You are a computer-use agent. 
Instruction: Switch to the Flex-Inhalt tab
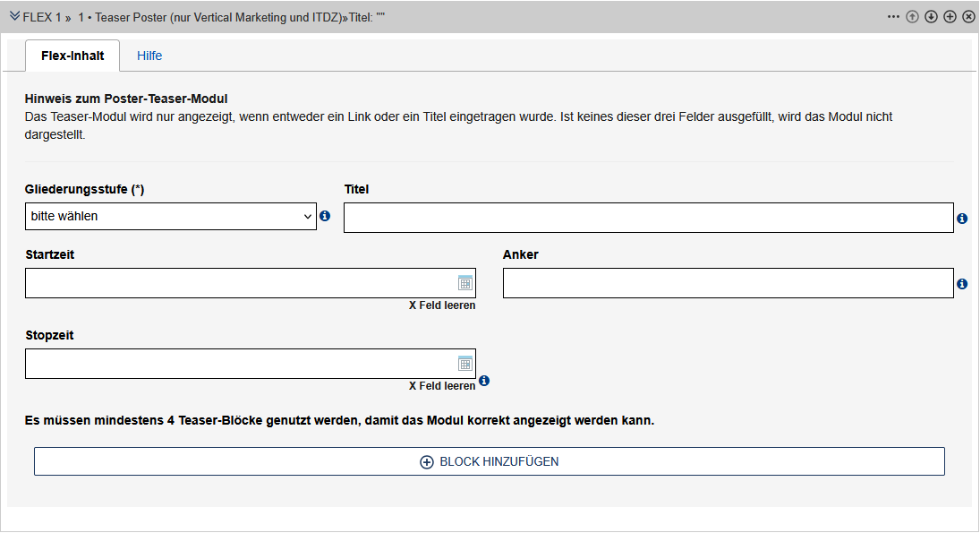coord(72,56)
